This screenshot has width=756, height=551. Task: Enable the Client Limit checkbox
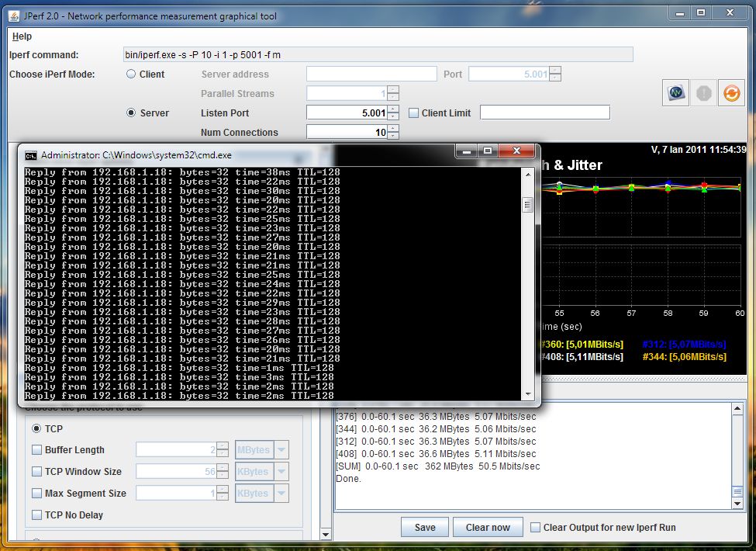point(413,113)
